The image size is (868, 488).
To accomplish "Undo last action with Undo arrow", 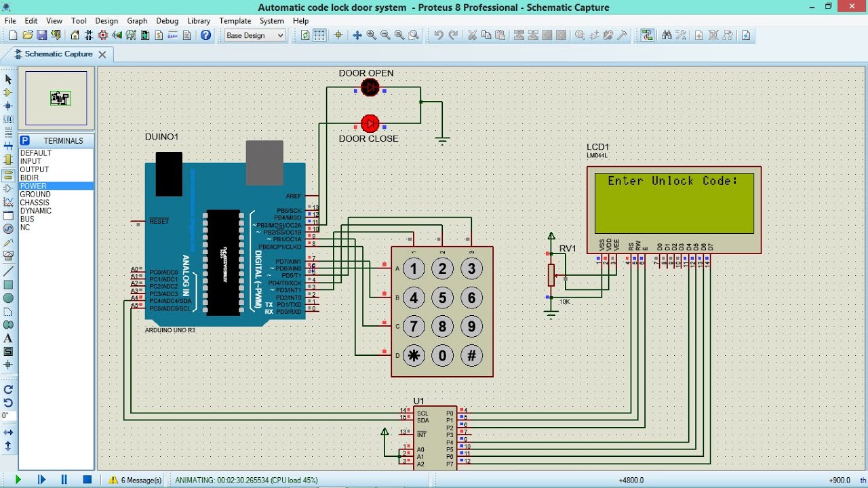I will [x=439, y=35].
